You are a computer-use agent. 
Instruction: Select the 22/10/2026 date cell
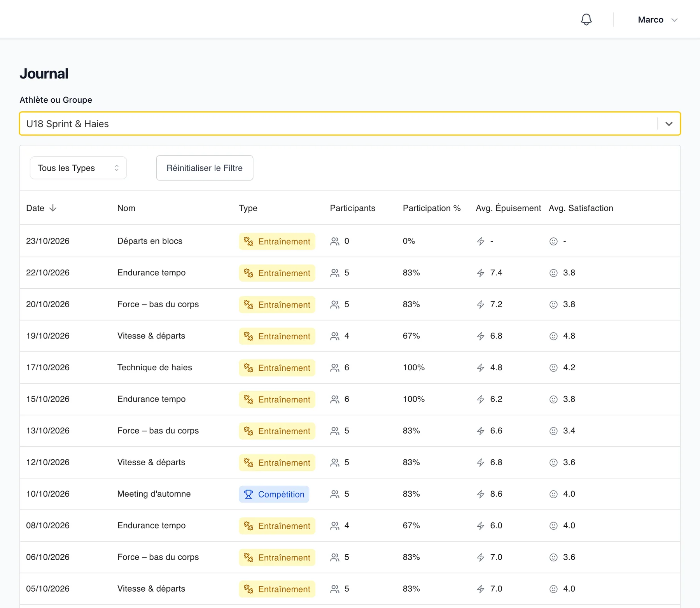click(48, 273)
